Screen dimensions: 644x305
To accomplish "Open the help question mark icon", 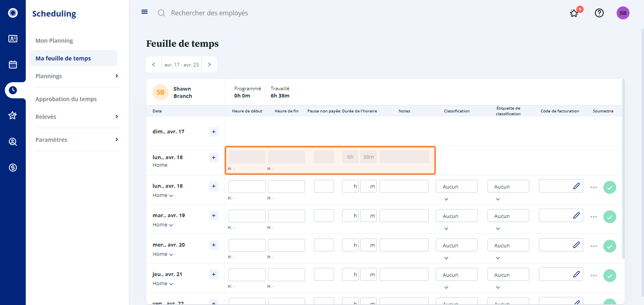I will coord(599,13).
